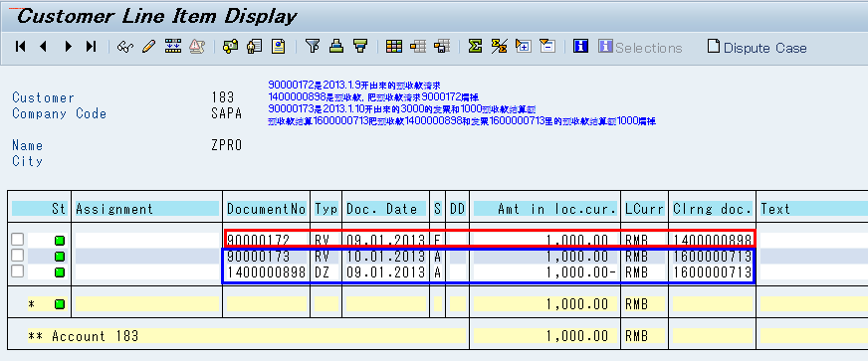Image resolution: width=868 pixels, height=361 pixels.
Task: Open the correspondence page icon
Action: (278, 47)
